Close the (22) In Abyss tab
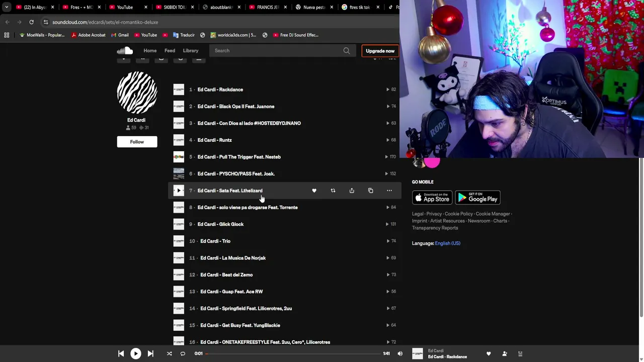This screenshot has width=644, height=362. [52, 8]
